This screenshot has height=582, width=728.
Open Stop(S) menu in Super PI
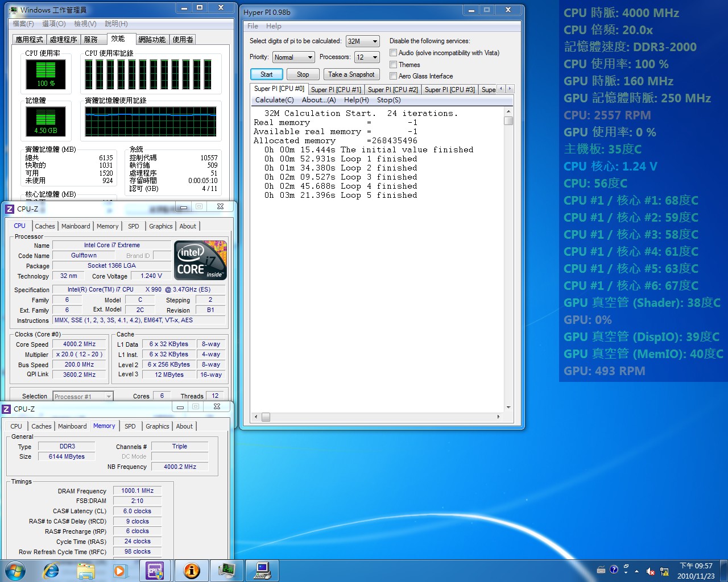tap(388, 100)
